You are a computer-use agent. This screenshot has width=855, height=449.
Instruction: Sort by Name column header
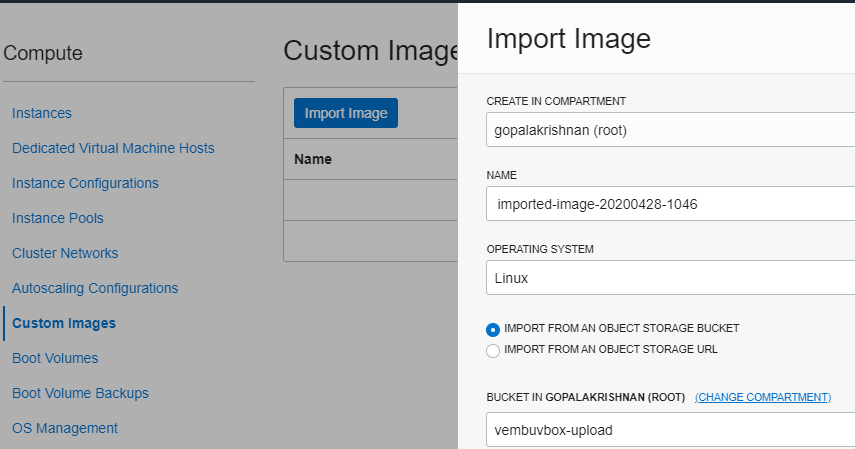(x=313, y=159)
